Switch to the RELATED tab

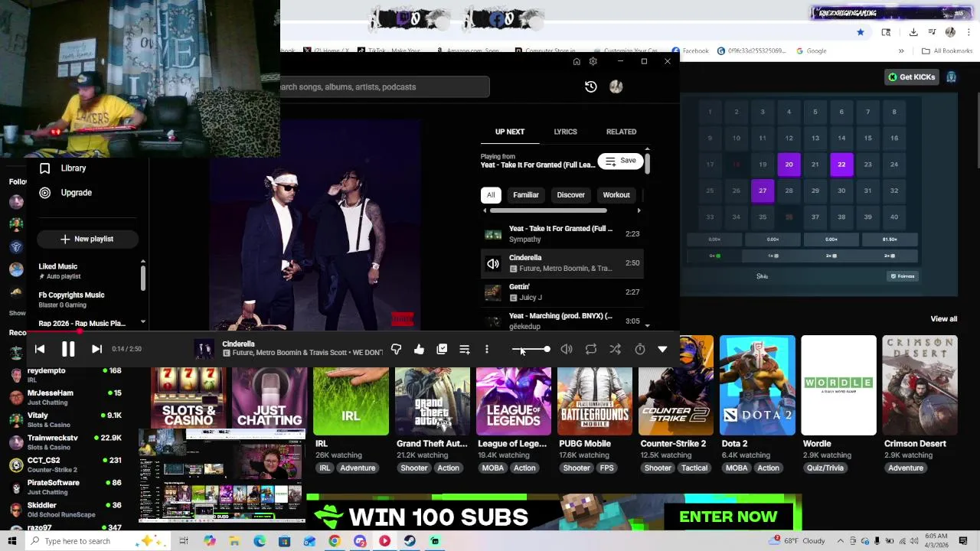point(621,132)
